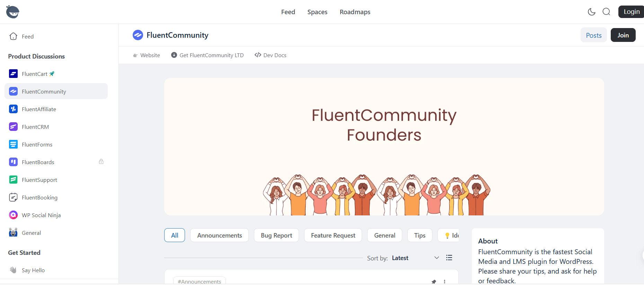
Task: Select the lightbulb Ideas topic filter
Action: pos(448,235)
